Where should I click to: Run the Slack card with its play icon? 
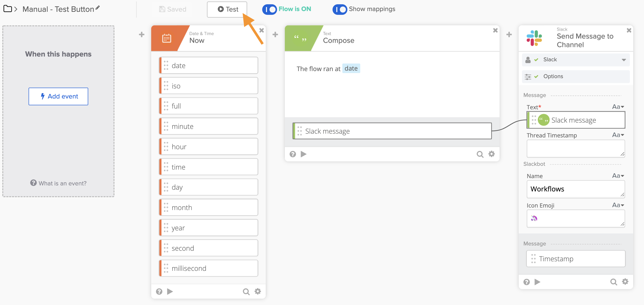537,282
